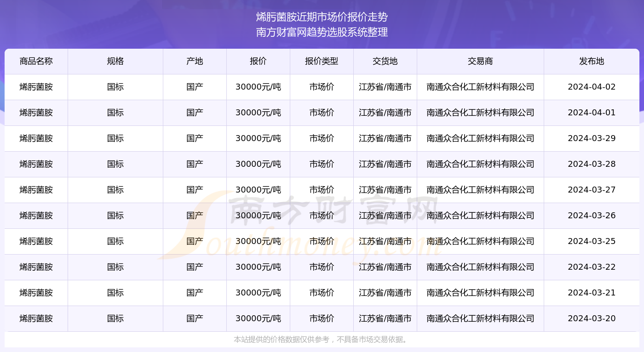
Task: Click 市场价 in the 2024-03-27 row
Action: [322, 190]
